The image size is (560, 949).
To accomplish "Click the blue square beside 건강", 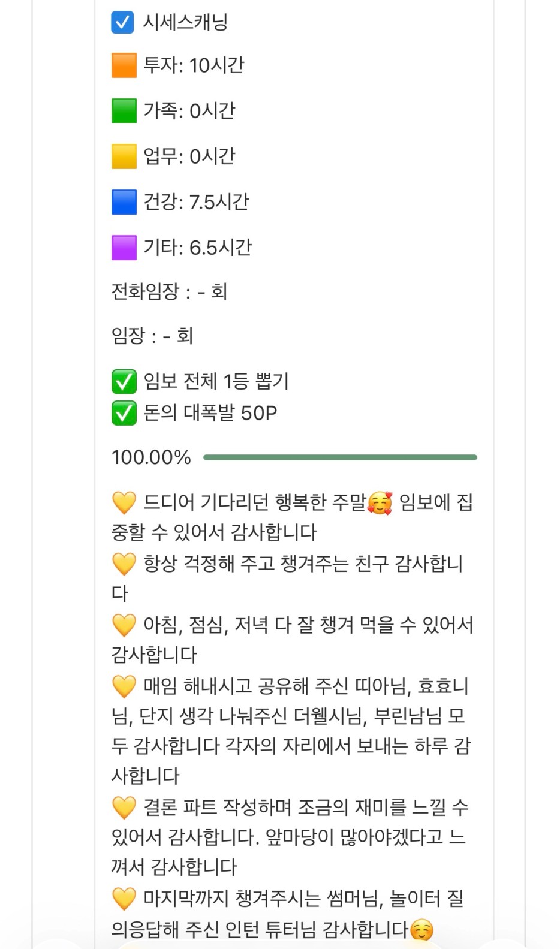I will coord(124,202).
